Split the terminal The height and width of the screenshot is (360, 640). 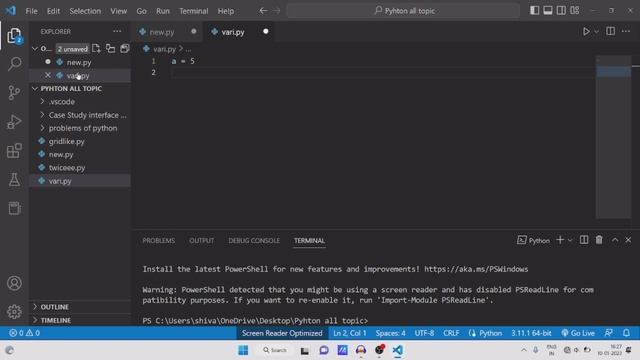[584, 240]
